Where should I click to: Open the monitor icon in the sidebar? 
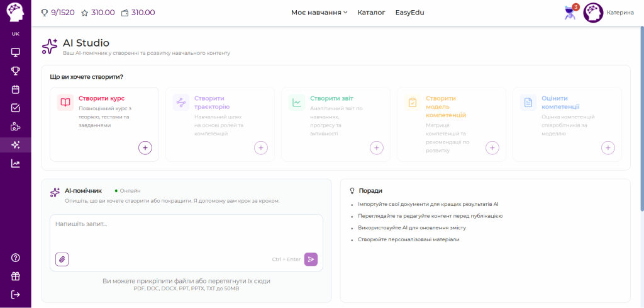pyautogui.click(x=15, y=52)
